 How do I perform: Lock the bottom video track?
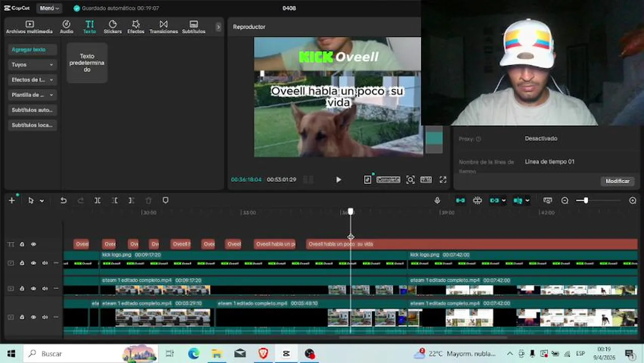tap(22, 318)
